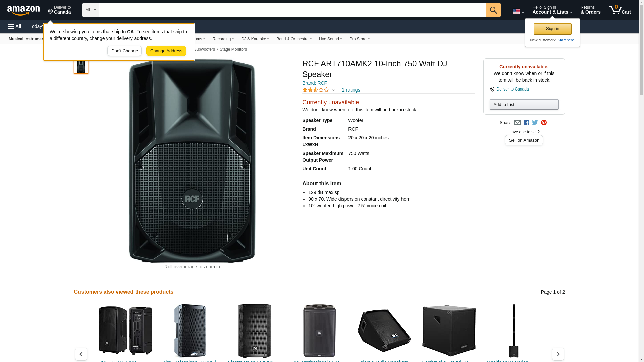This screenshot has height=362, width=644.
Task: Open the search category All dropdown
Action: click(x=90, y=10)
